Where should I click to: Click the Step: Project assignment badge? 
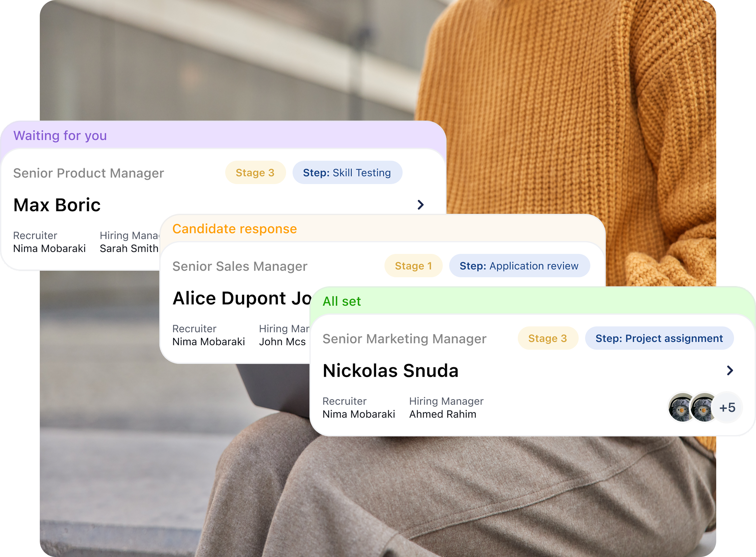pyautogui.click(x=659, y=338)
